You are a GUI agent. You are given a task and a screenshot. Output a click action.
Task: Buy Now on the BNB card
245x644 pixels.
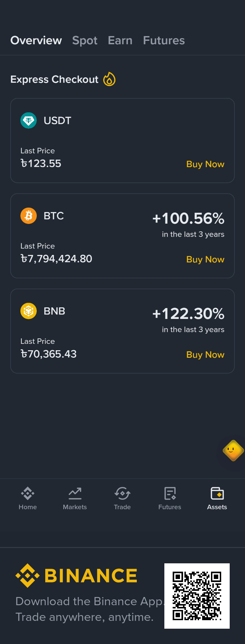(x=205, y=355)
